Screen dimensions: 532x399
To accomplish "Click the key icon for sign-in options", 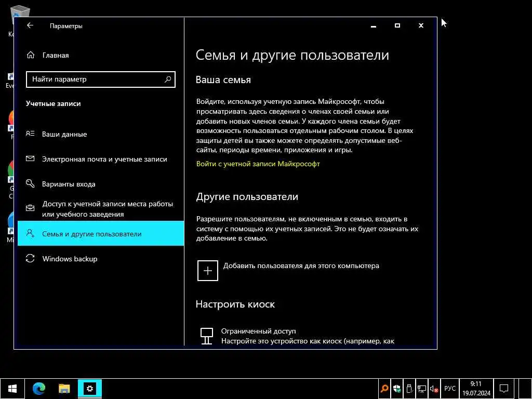I will [30, 183].
